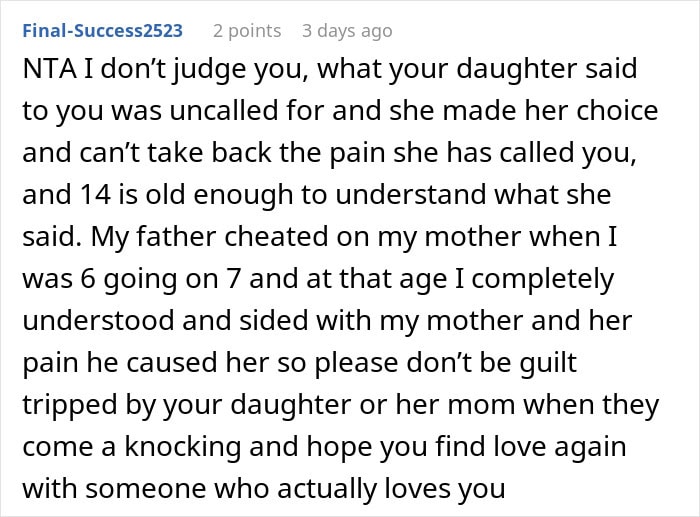Viewport: 700px width, 517px height.
Task: Click the number '14' in the comment
Action: (x=96, y=195)
